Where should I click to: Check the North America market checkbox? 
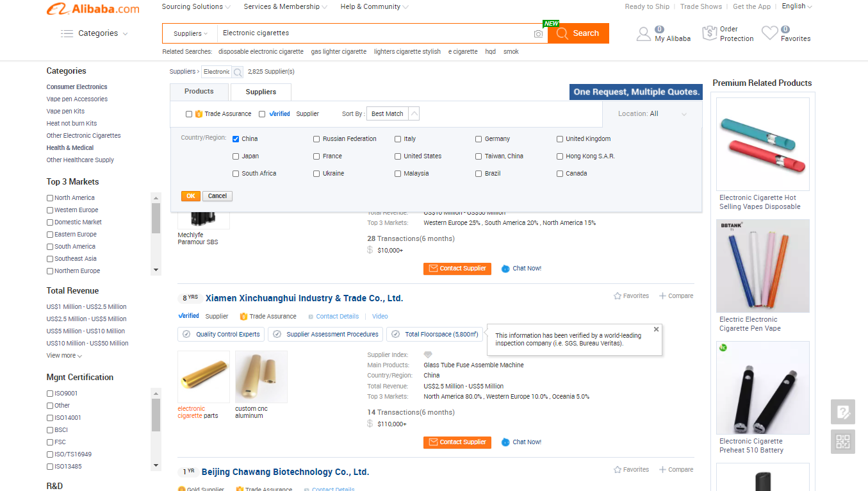coord(50,198)
